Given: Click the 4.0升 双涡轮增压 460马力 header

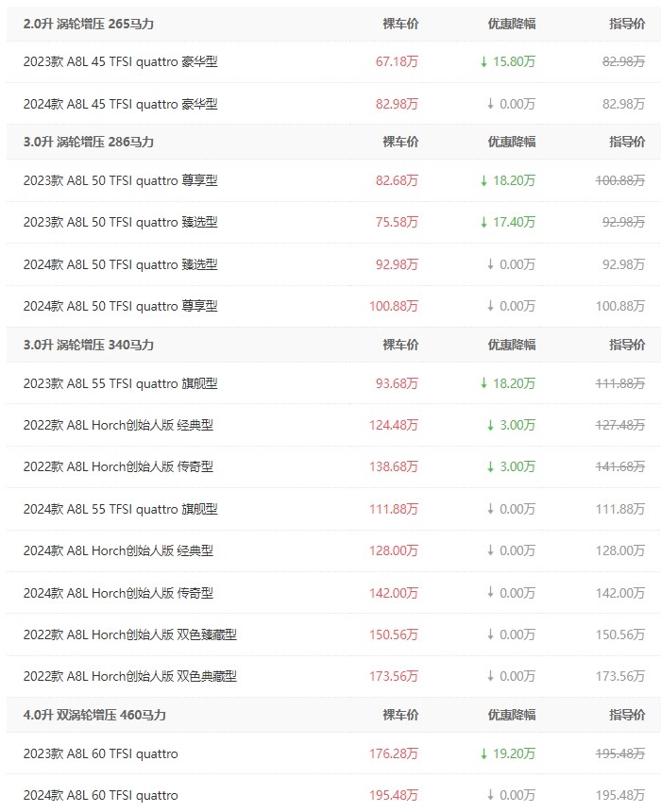Looking at the screenshot, I should tap(94, 715).
